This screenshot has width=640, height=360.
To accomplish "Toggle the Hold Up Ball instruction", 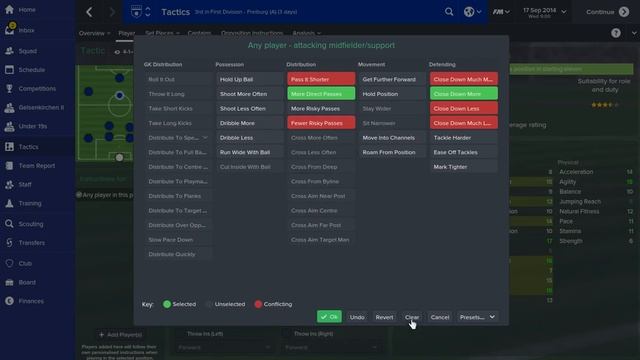I will click(250, 79).
